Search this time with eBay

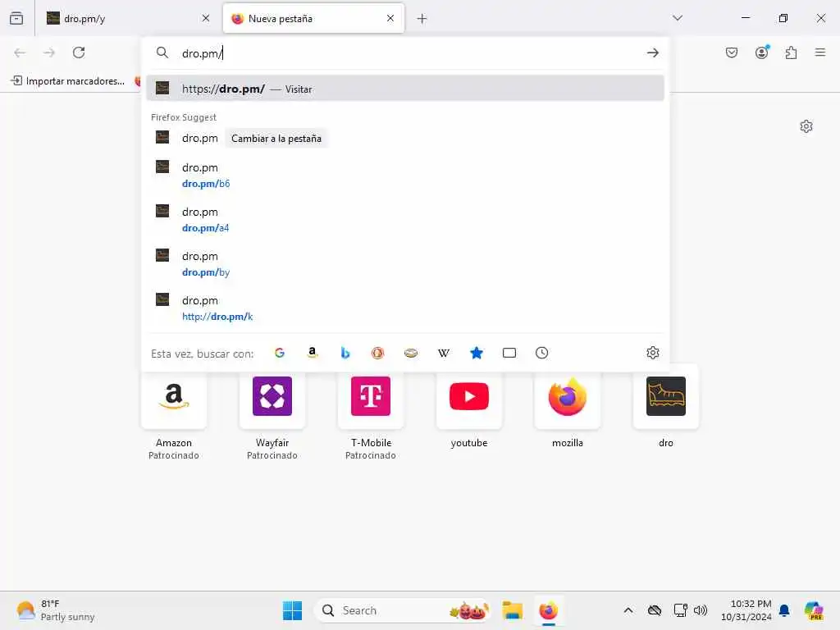click(x=411, y=353)
